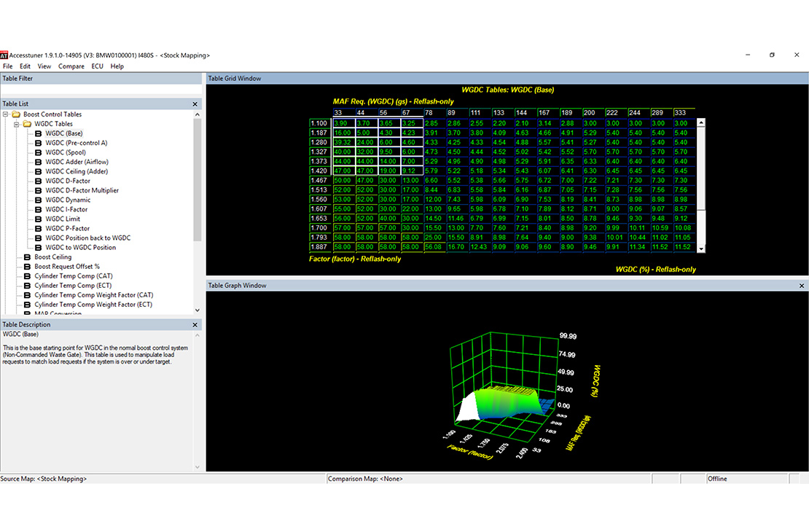Image resolution: width=809 pixels, height=532 pixels.
Task: Click the WGDC D-Factor Multiplier table icon
Action: tap(38, 190)
